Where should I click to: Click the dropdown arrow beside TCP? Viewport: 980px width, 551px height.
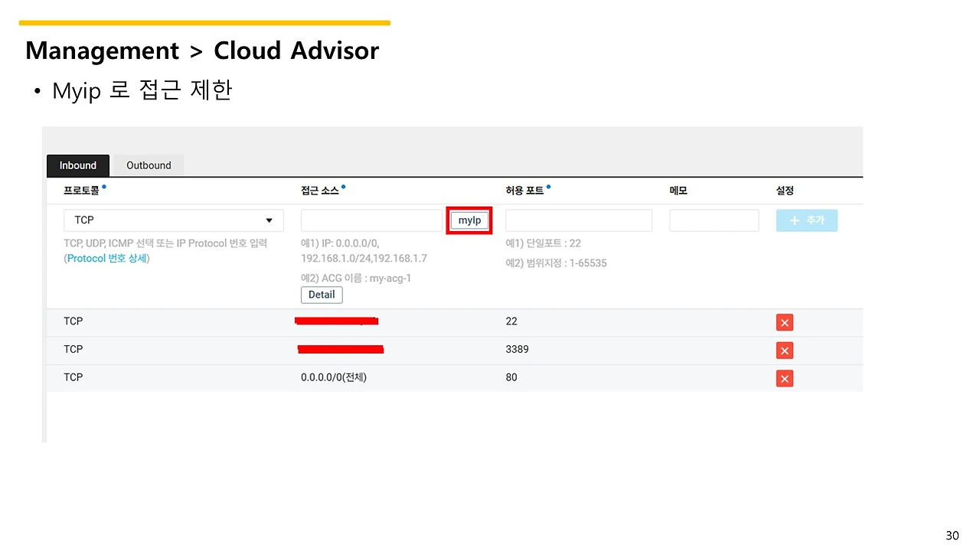pos(269,220)
